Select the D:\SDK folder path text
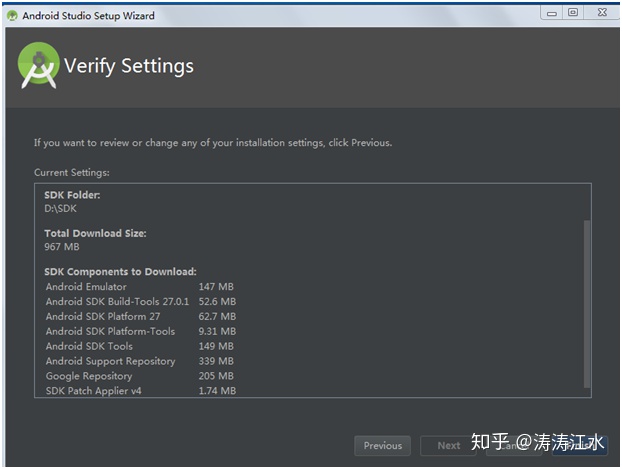The height and width of the screenshot is (469, 622). point(60,208)
